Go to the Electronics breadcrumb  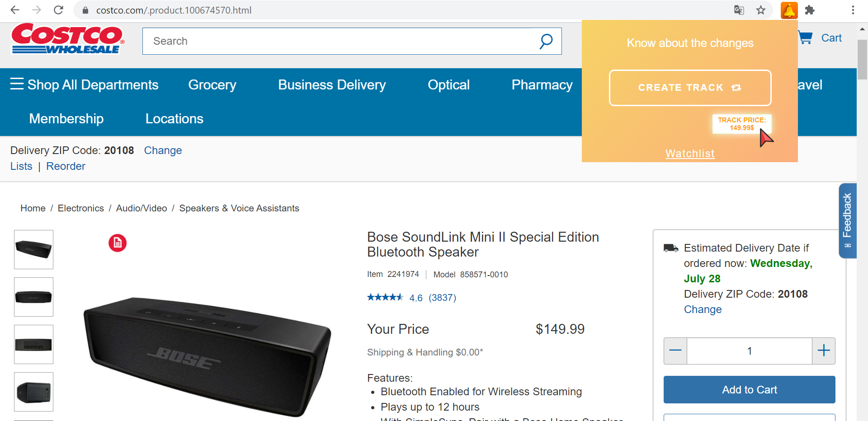[81, 208]
